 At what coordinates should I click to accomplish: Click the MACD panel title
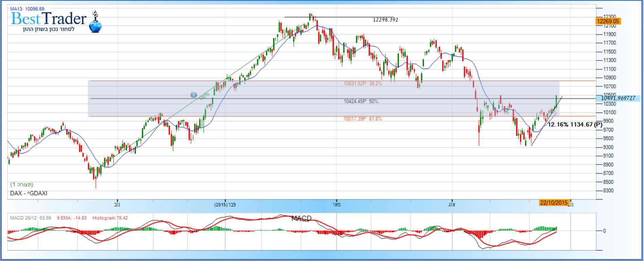301,219
